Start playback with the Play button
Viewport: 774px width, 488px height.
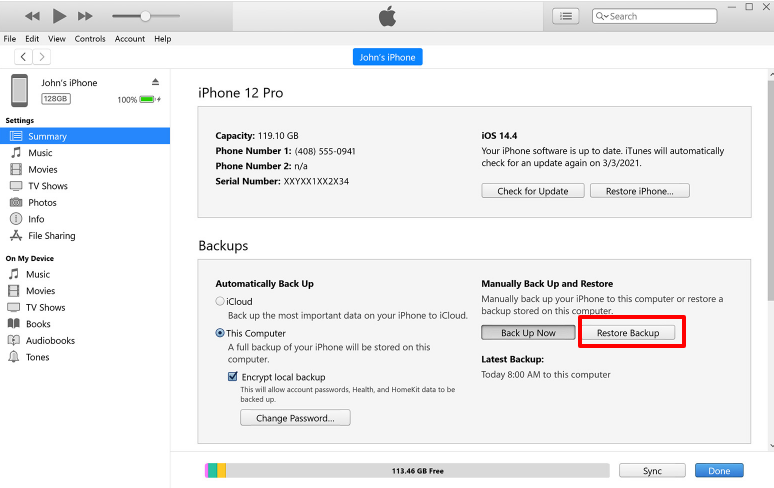coord(59,16)
